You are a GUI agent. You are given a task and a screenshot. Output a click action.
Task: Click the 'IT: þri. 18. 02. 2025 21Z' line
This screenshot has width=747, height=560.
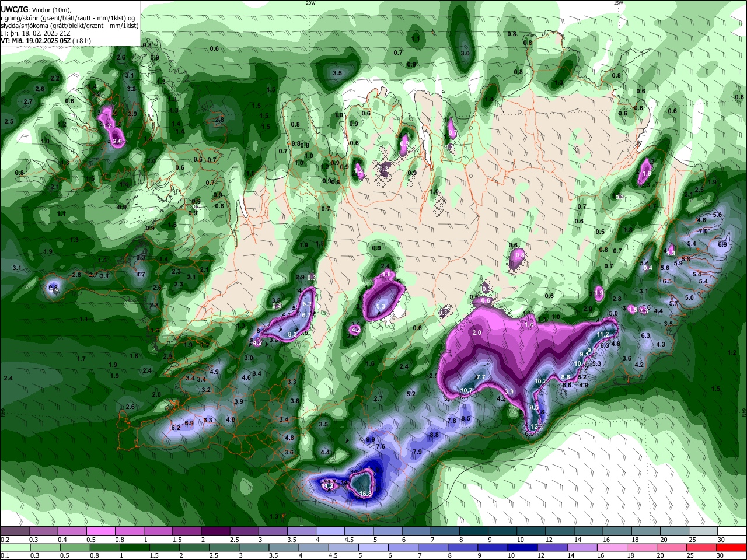coord(35,33)
